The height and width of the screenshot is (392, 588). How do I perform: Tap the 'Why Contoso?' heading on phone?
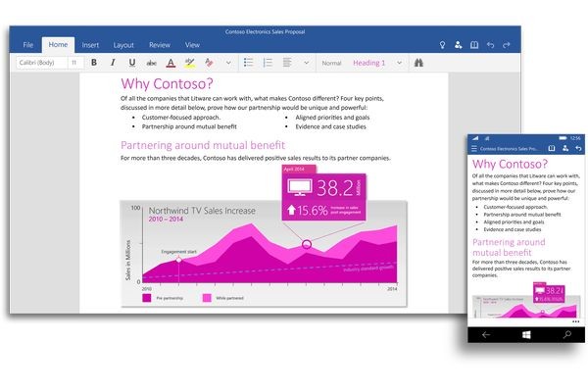pos(510,164)
